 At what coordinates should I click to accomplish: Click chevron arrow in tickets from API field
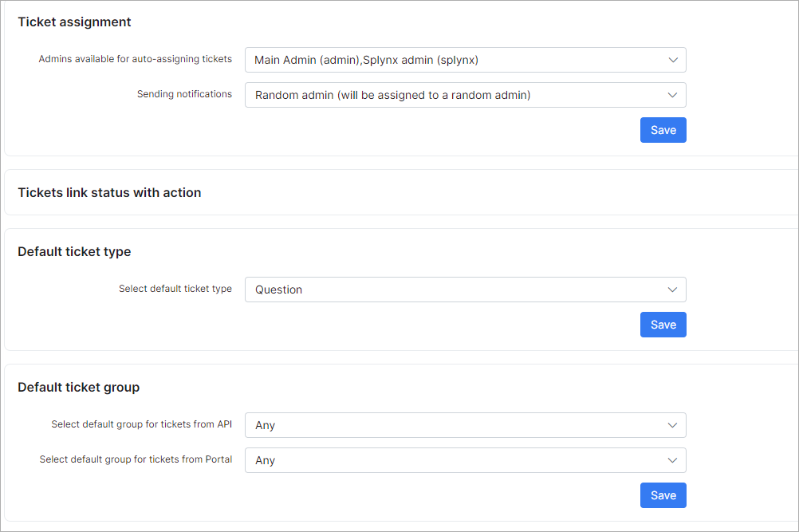coord(672,425)
